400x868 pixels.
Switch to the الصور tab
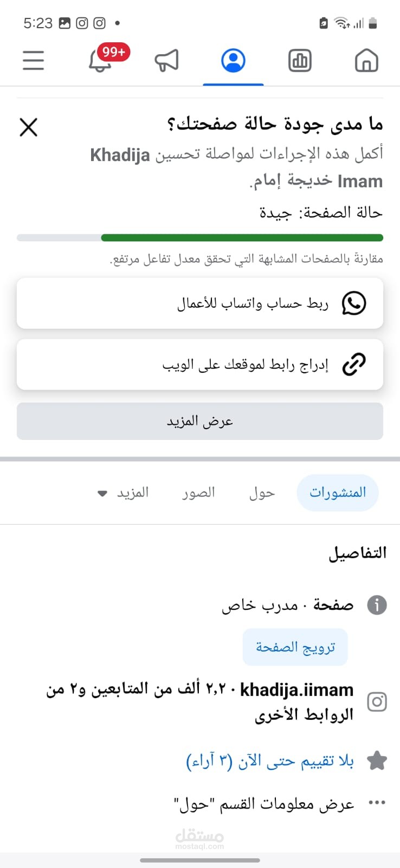[198, 493]
